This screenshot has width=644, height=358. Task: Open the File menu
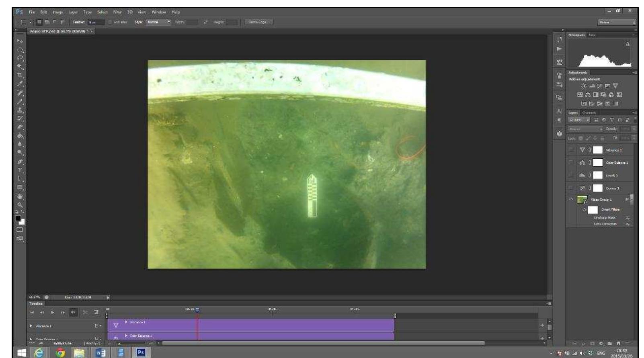pos(32,12)
